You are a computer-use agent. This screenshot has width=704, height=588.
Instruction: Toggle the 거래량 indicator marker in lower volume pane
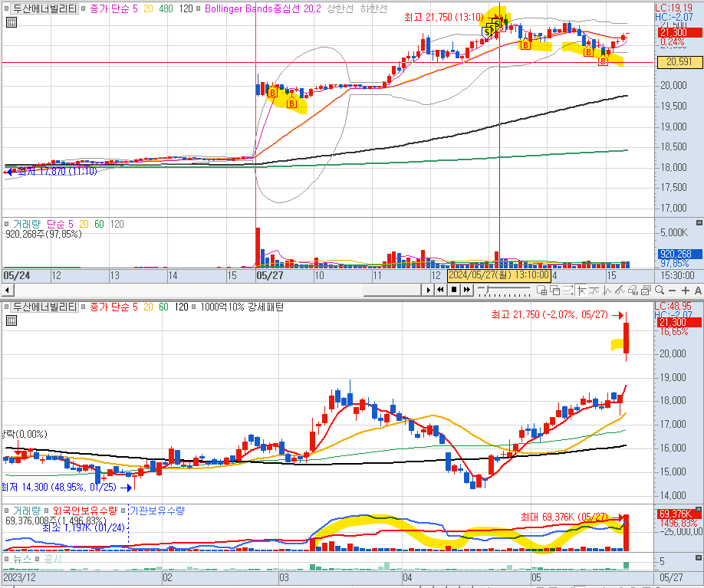[x=7, y=511]
